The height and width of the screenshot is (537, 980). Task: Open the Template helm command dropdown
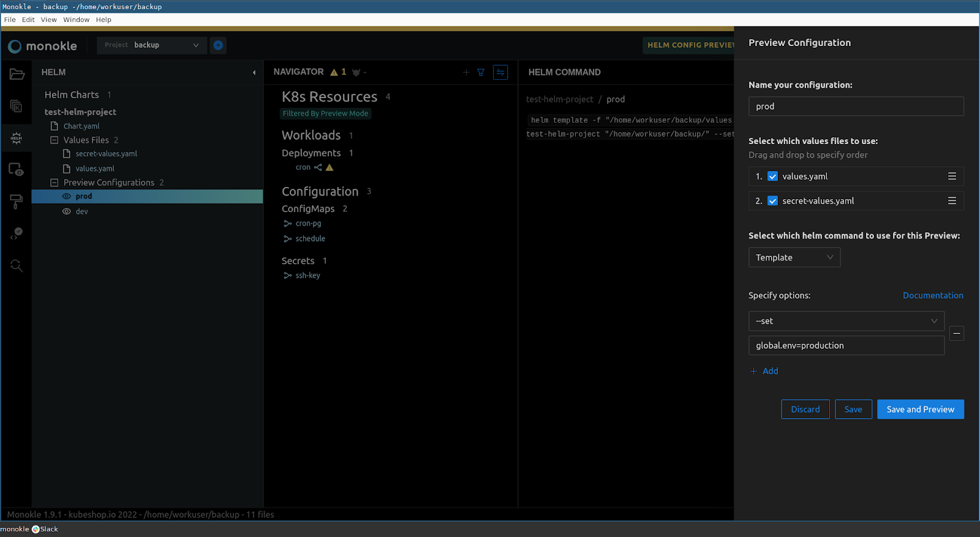click(794, 257)
